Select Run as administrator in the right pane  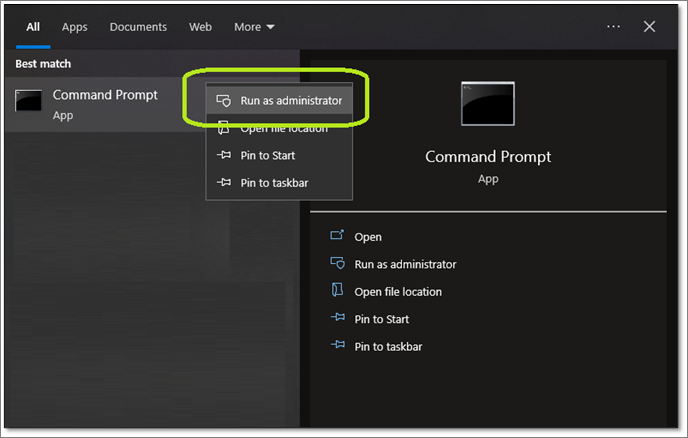(x=405, y=264)
